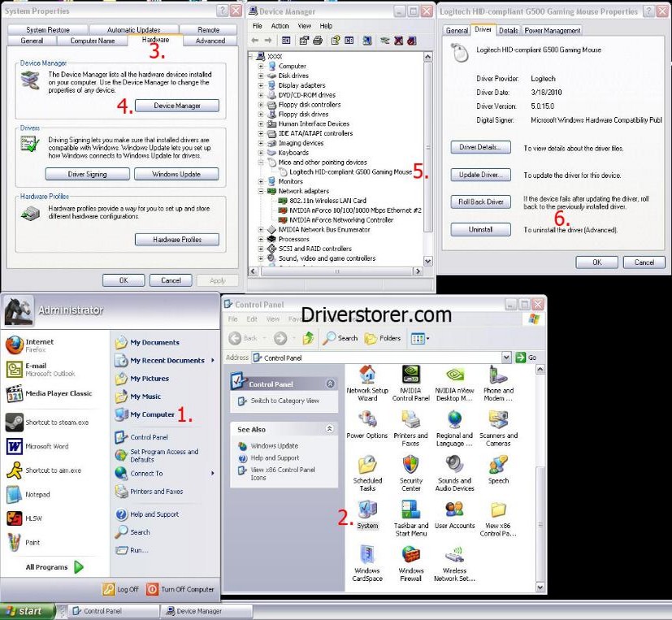The image size is (672, 620).
Task: Open Wireless Network Setup icon
Action: [x=454, y=563]
